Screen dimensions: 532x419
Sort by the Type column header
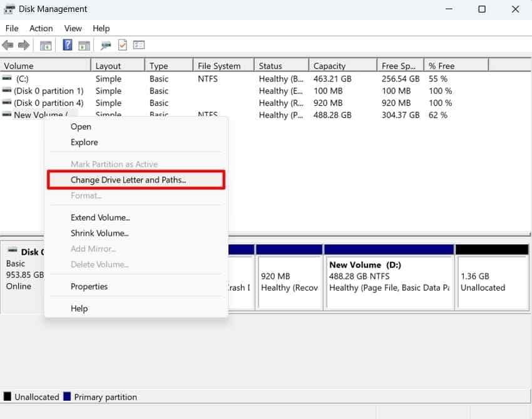tap(169, 66)
